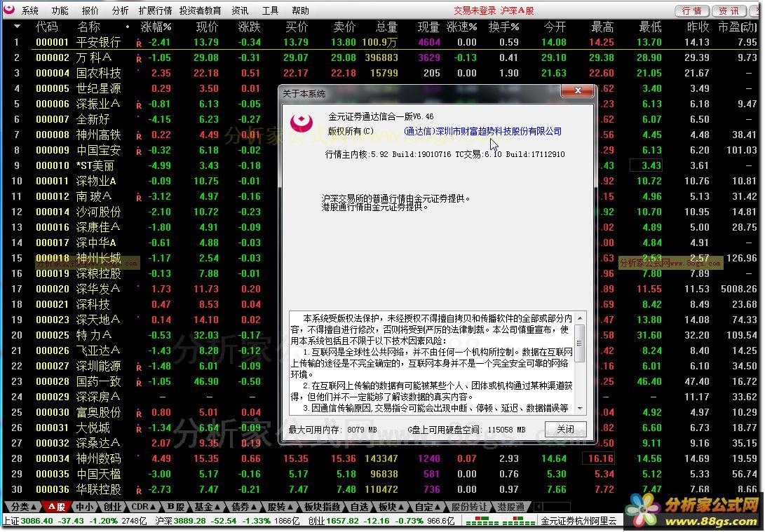765x532 pixels.
Task: Open the 系统 menu
Action: (29, 11)
